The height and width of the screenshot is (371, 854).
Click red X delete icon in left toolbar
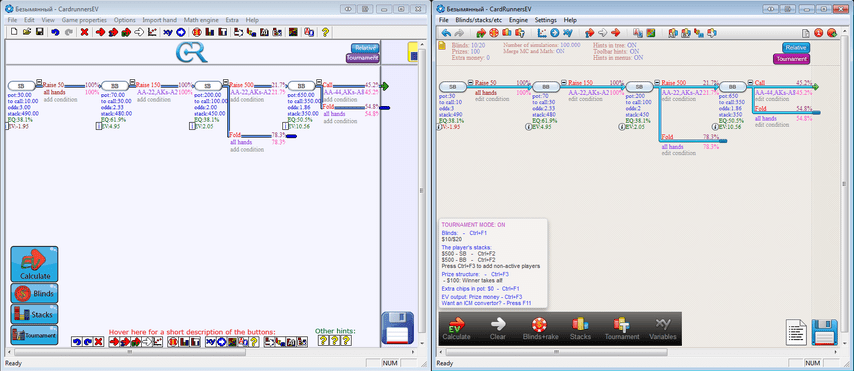[x=84, y=32]
